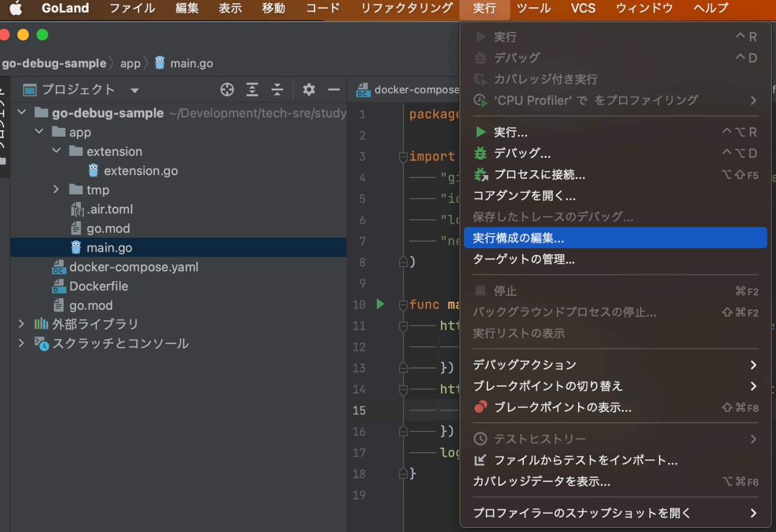Open the デバッグアクション submenu

[615, 365]
